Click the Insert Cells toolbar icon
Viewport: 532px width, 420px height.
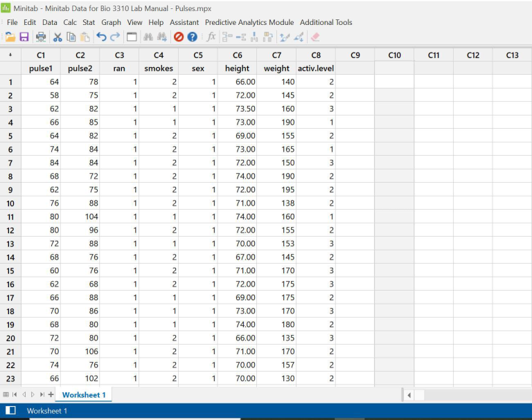click(x=227, y=37)
